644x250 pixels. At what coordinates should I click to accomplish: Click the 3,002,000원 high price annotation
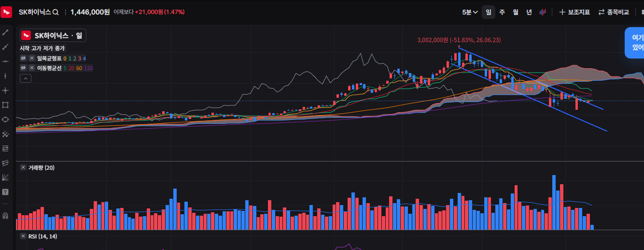[x=459, y=40]
